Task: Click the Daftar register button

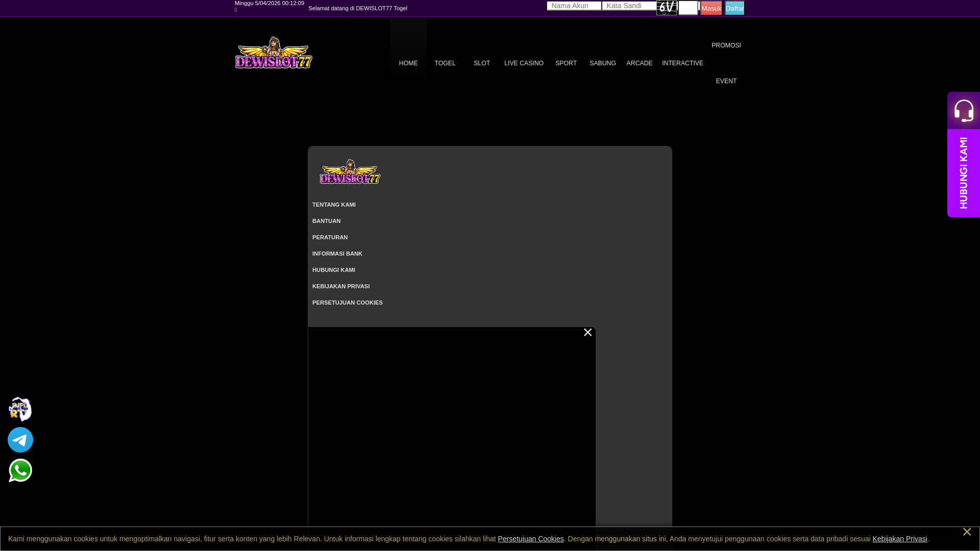Action: pos(734,8)
